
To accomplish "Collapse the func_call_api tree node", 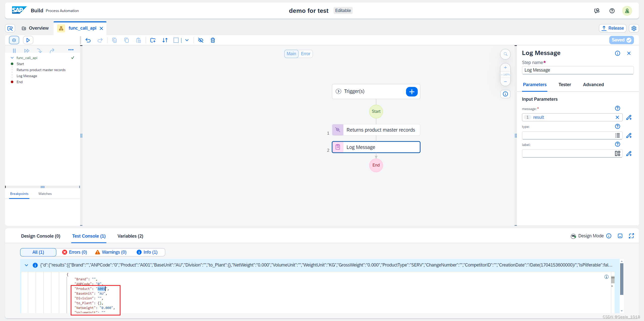I will pos(12,58).
